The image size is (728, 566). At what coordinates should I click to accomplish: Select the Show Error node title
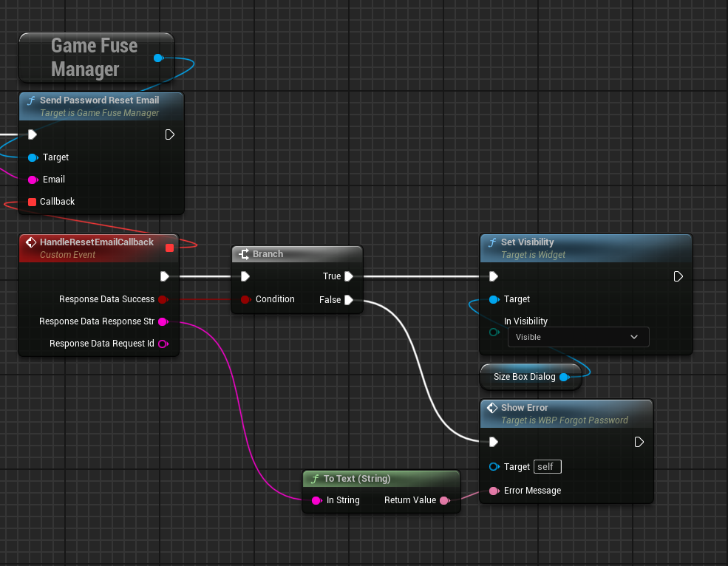point(524,408)
